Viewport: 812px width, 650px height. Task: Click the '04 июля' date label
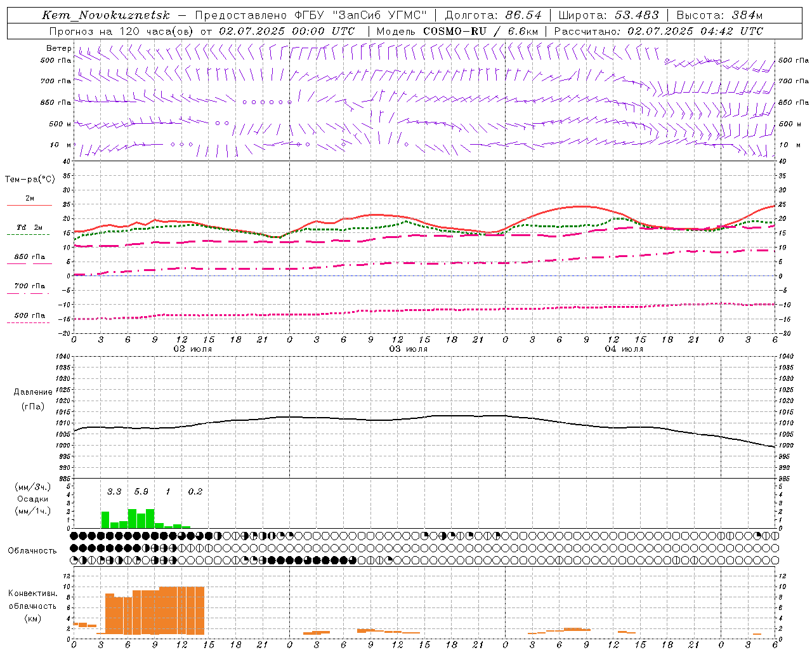(624, 349)
